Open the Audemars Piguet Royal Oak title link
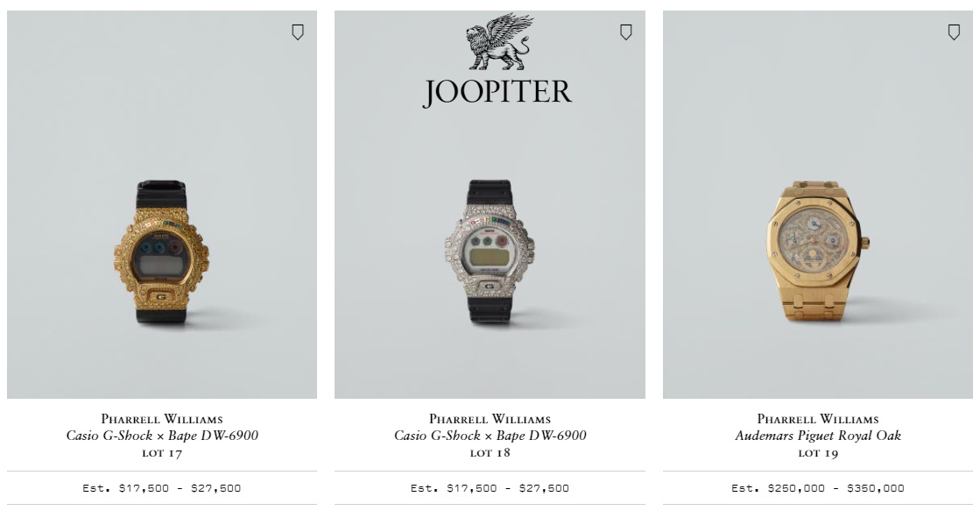This screenshot has width=980, height=532. [817, 435]
